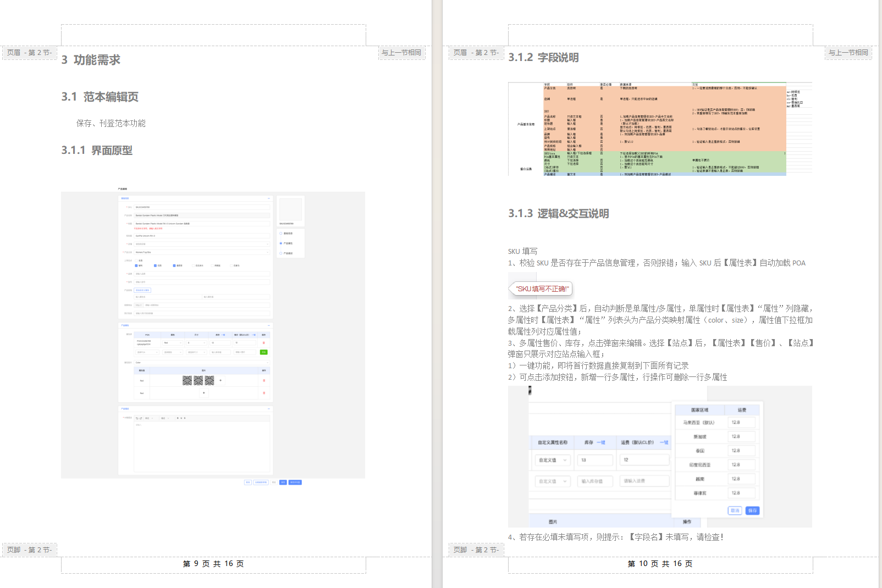The width and height of the screenshot is (882, 588).
Task: Click redo icon in prototype description editor toolbar
Action: click(x=141, y=418)
